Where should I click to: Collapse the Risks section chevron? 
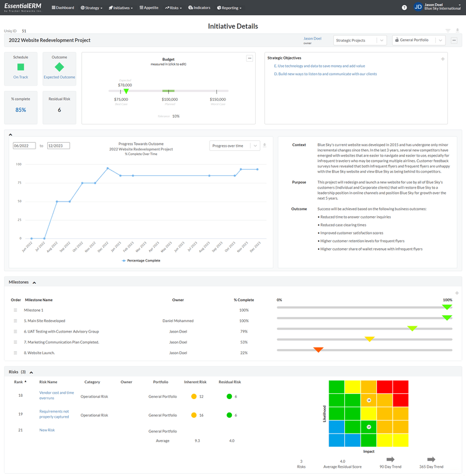pyautogui.click(x=31, y=372)
